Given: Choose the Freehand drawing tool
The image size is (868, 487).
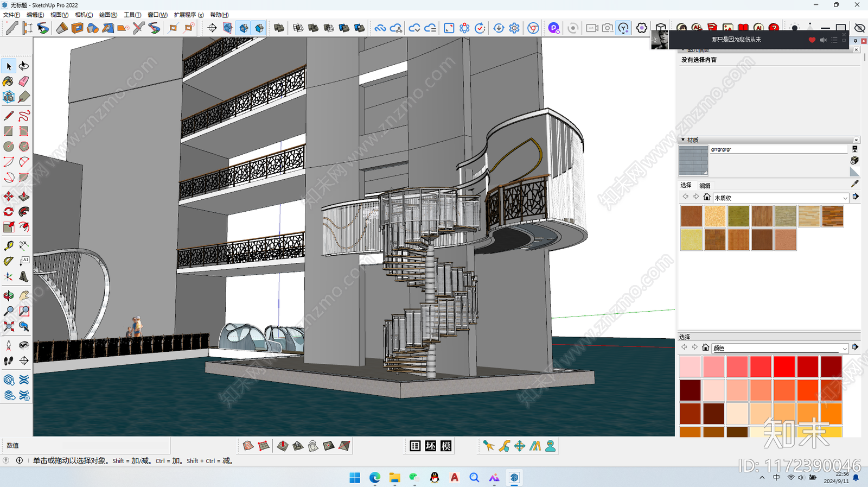Looking at the screenshot, I should point(24,116).
